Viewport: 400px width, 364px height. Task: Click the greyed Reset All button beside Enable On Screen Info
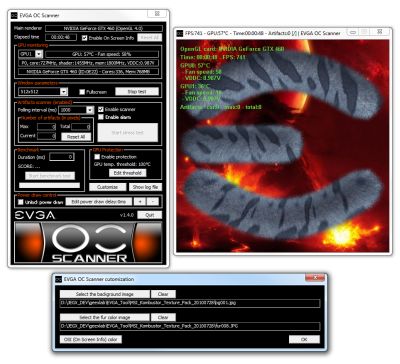[x=150, y=37]
